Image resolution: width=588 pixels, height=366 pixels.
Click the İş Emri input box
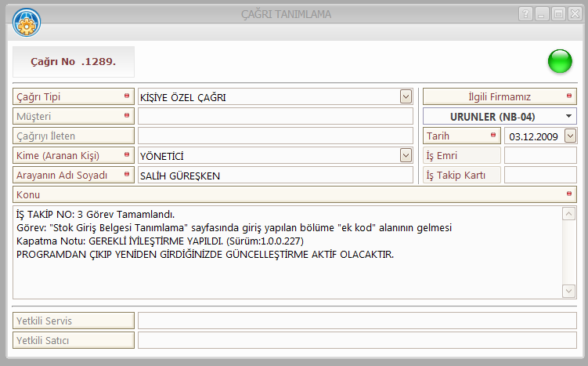tap(539, 155)
